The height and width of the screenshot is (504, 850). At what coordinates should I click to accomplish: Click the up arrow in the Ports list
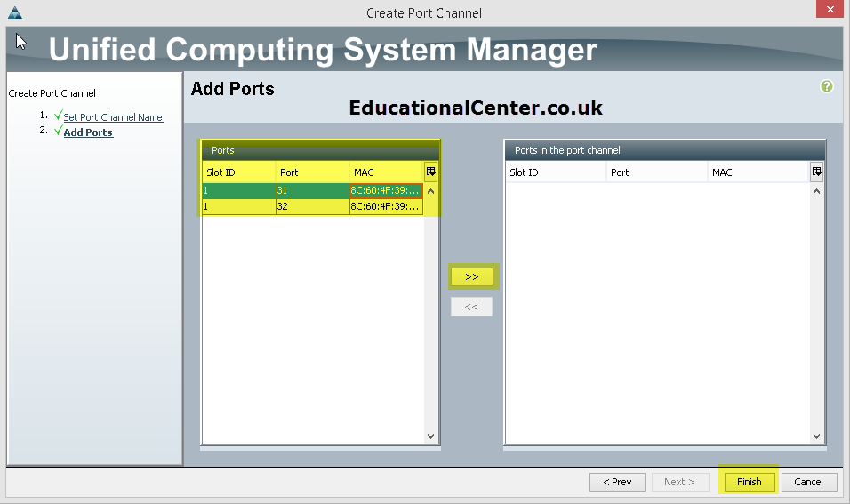(x=431, y=191)
